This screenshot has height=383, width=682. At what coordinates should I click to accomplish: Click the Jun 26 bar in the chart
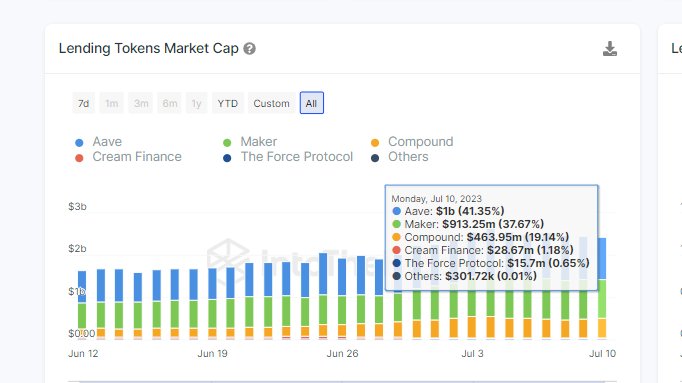(x=342, y=299)
